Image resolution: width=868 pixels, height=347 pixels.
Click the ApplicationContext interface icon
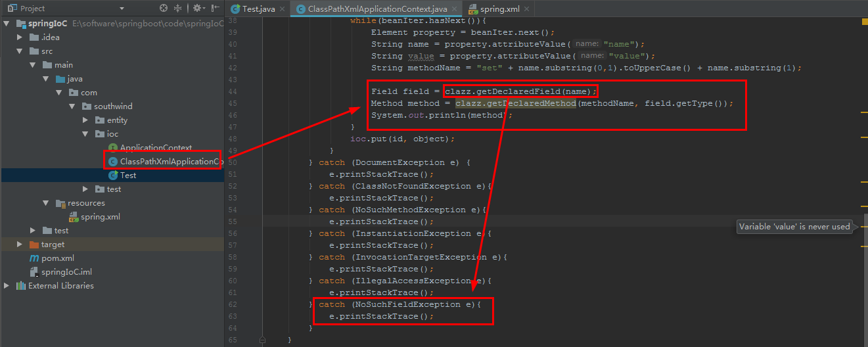pos(113,148)
